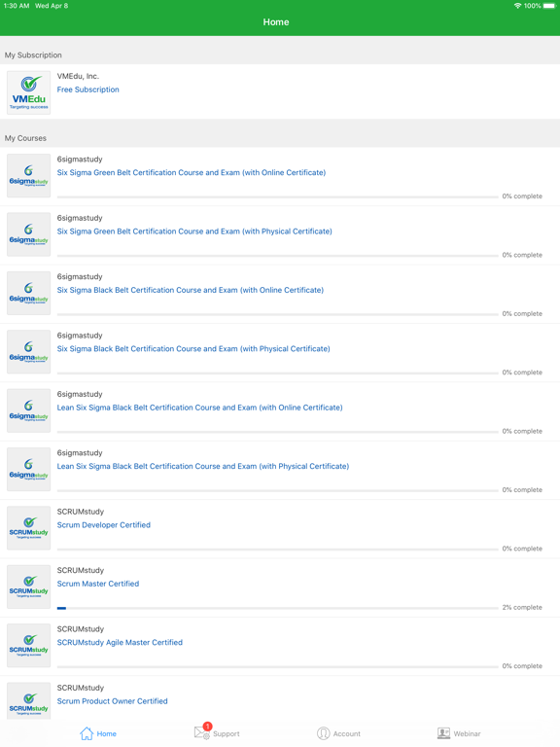Click 'SCRUMstudy' provider label above Agile Master Certified
This screenshot has width=560, height=747.
point(81,629)
